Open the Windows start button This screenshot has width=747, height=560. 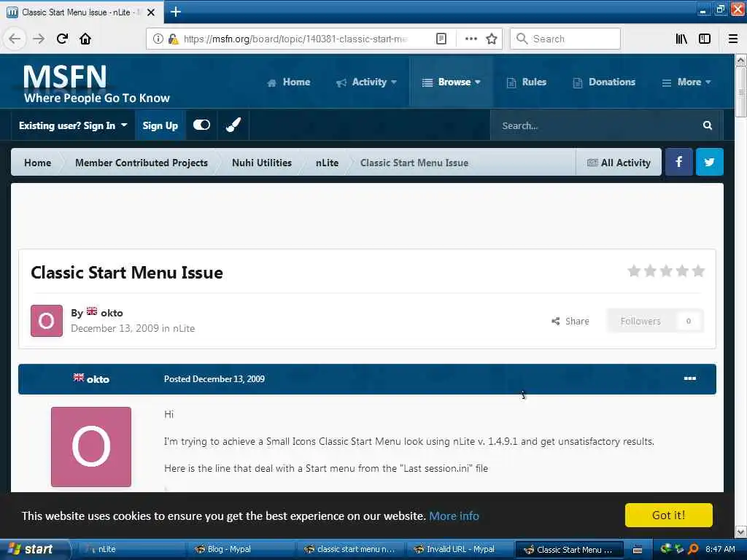(x=34, y=550)
